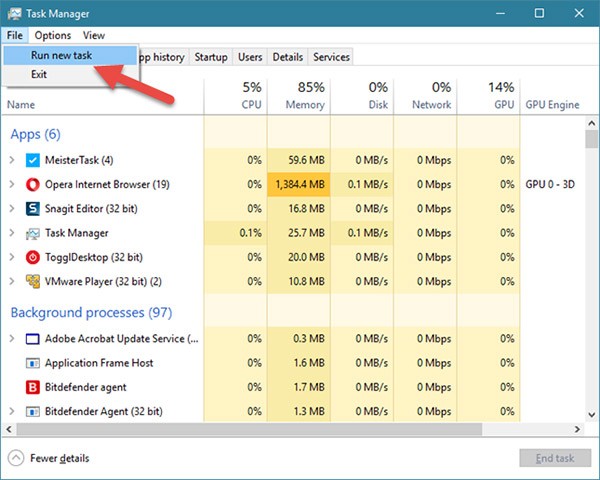The image size is (600, 480).
Task: Click the VMware Player icon
Action: point(33,282)
